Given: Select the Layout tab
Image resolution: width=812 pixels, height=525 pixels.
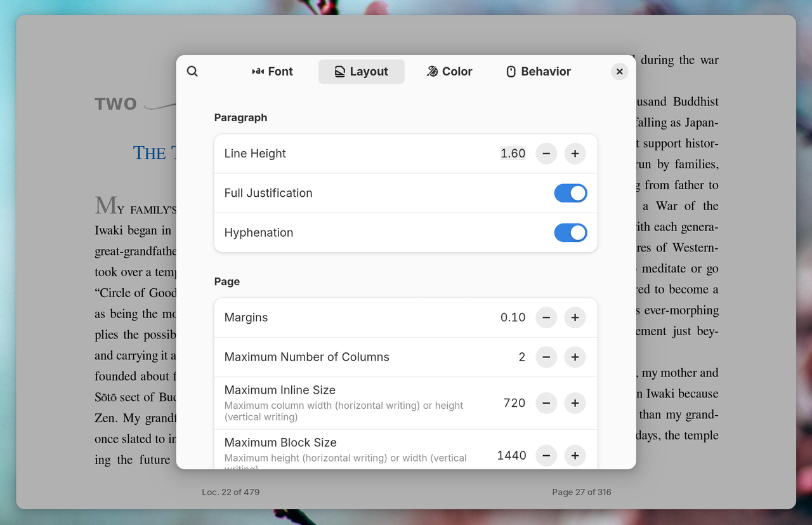Looking at the screenshot, I should point(361,71).
